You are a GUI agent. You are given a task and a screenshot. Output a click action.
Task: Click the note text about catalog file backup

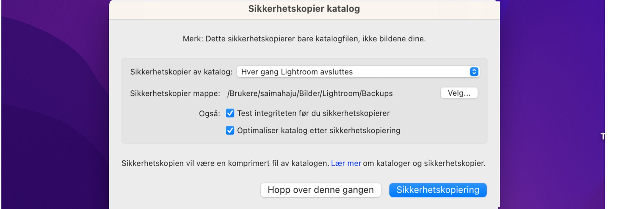click(304, 38)
